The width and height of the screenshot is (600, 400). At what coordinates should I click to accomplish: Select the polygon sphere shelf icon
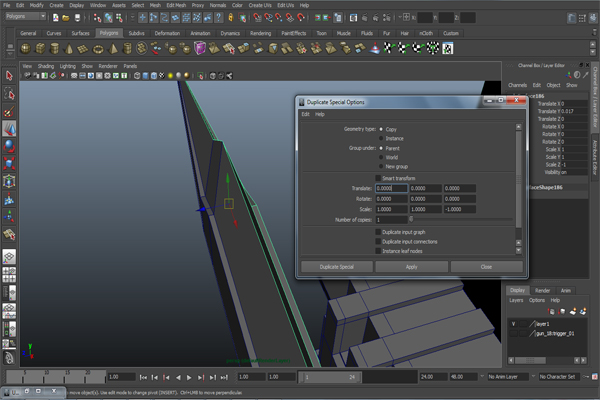[x=25, y=49]
